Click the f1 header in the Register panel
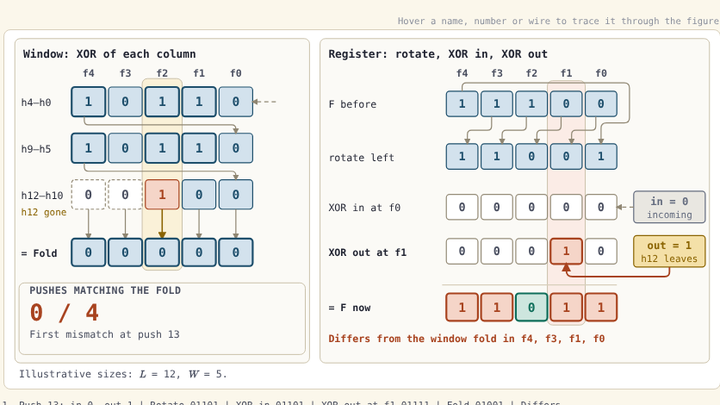 (x=566, y=73)
